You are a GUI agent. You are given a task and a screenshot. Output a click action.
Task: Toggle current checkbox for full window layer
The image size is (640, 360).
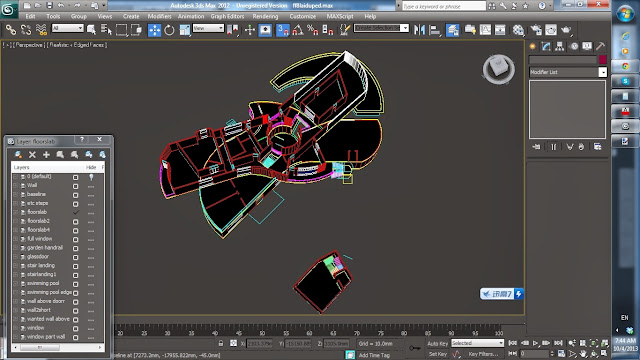[76, 240]
